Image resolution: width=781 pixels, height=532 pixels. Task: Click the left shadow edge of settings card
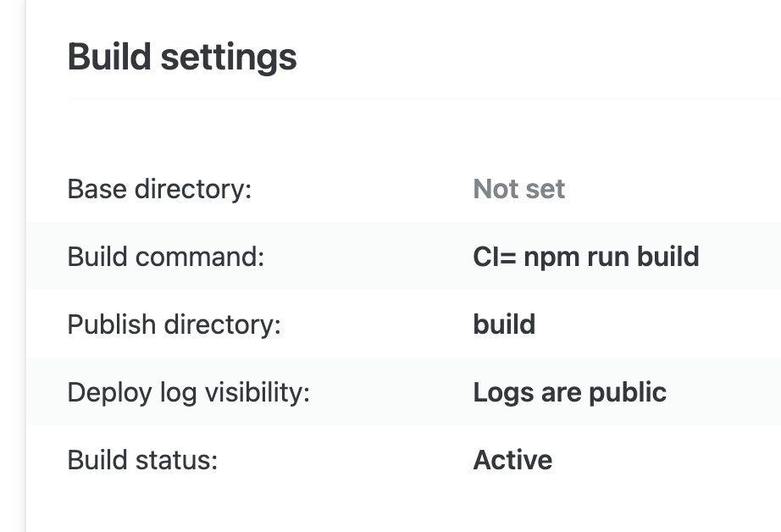tap(24, 266)
